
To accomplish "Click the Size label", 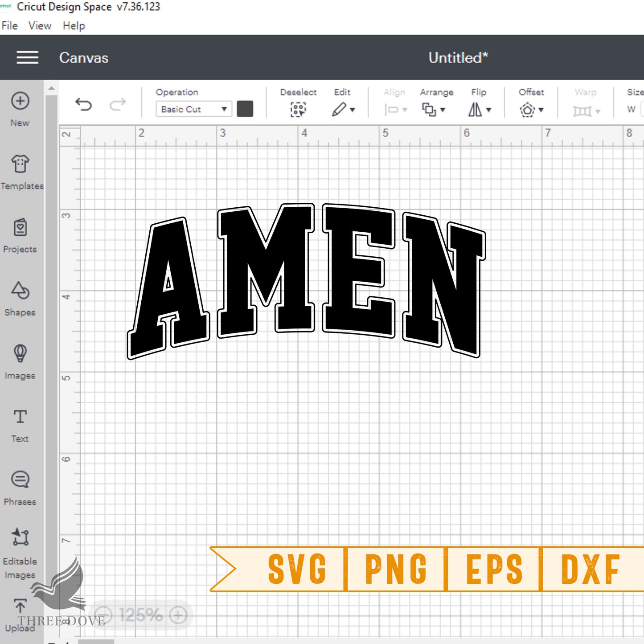I will coord(636,92).
